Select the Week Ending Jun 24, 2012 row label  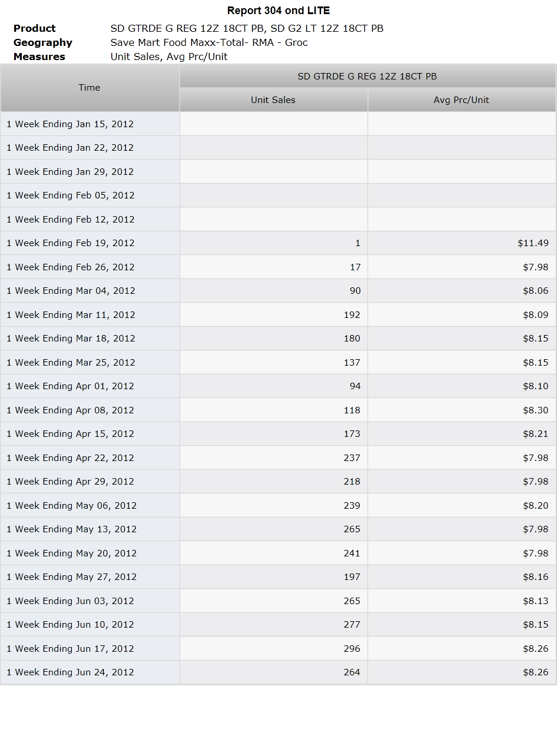(x=71, y=672)
